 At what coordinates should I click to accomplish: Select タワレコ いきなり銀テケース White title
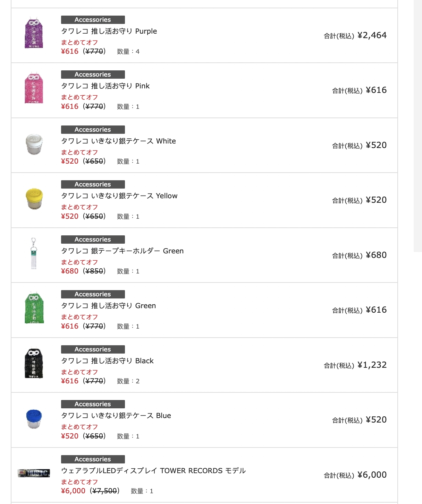click(x=118, y=141)
